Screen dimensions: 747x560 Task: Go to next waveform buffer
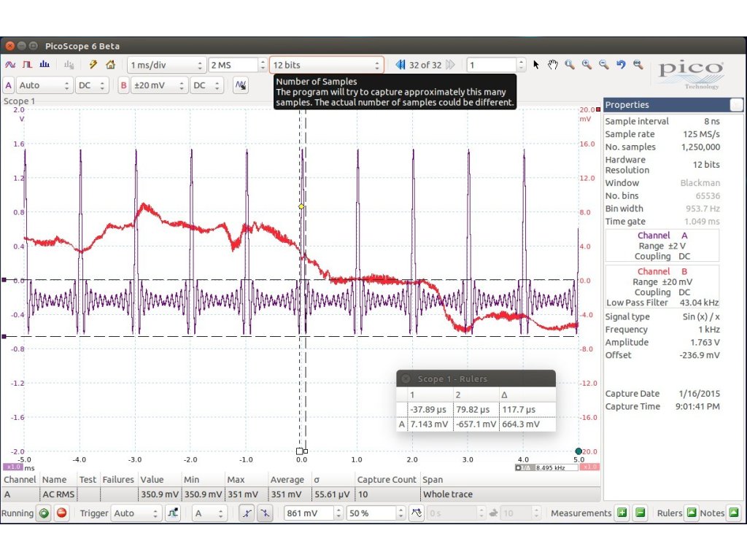[x=450, y=65]
